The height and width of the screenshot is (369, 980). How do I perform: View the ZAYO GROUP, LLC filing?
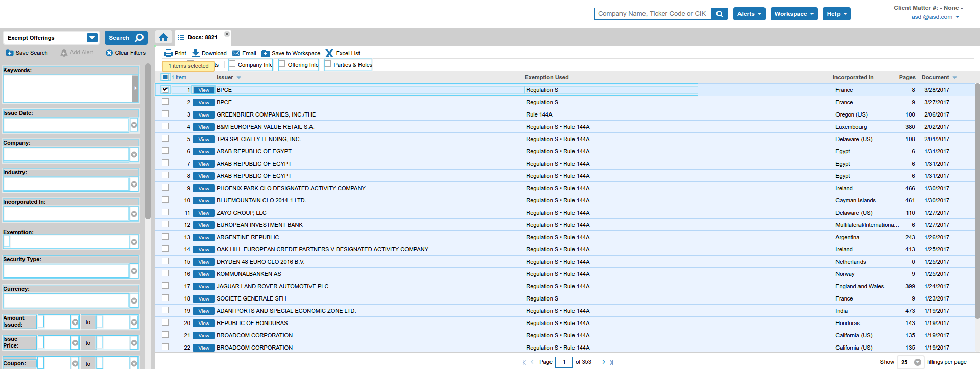click(x=204, y=213)
